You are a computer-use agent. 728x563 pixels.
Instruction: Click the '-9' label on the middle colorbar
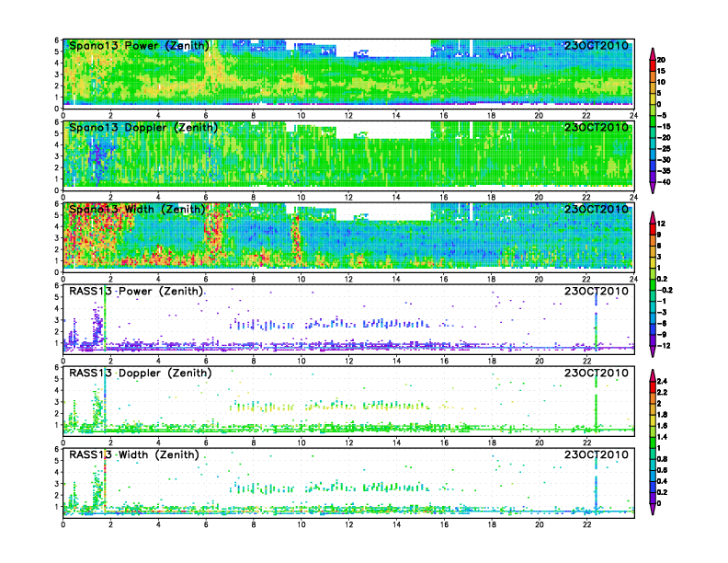click(662, 335)
